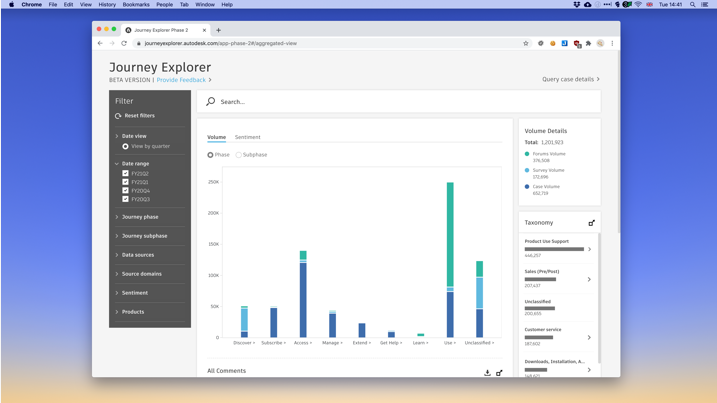Open the Bookmarks menu in menu bar

pos(136,5)
